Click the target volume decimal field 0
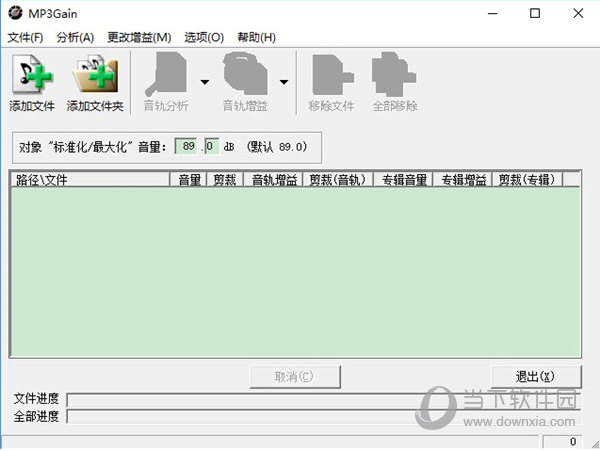The image size is (600, 451). 212,146
